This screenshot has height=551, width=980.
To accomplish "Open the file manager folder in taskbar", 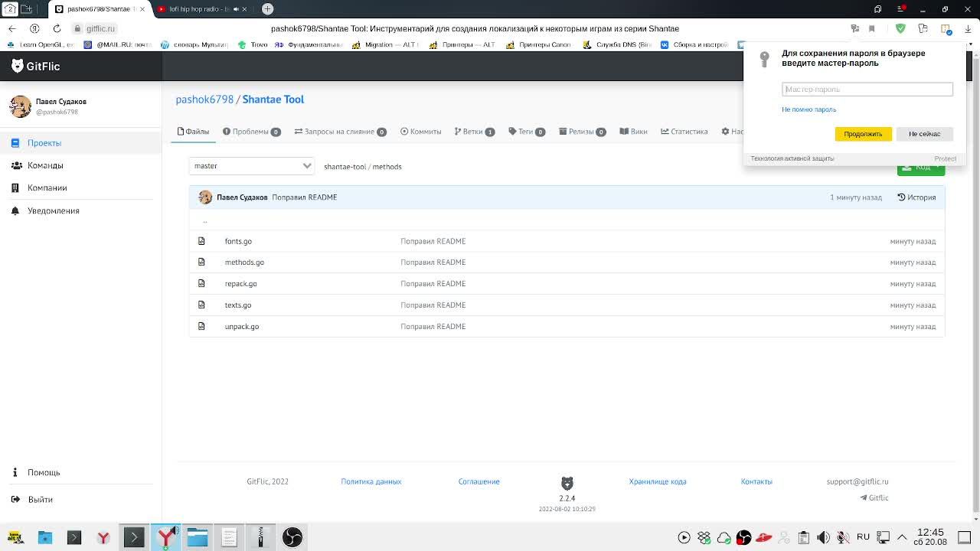I will (x=198, y=537).
